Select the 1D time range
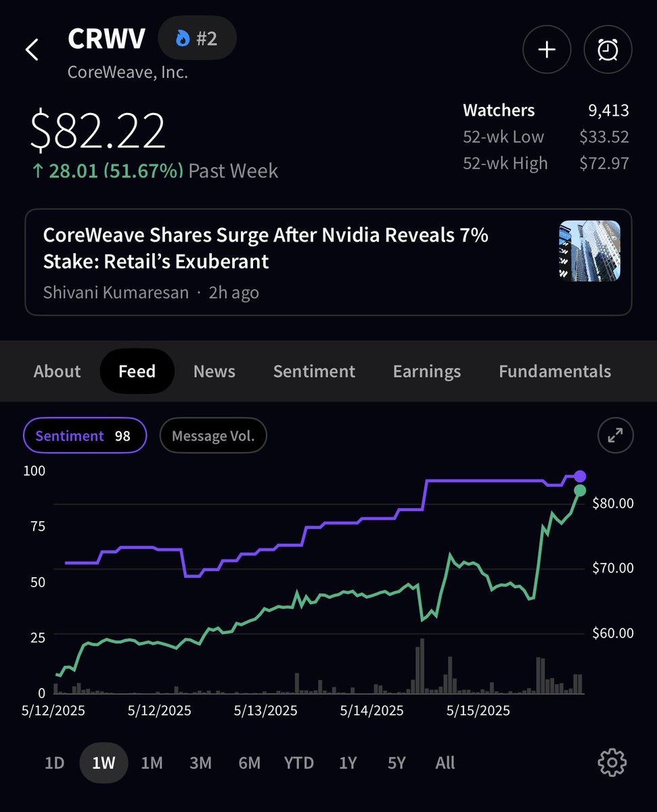 [54, 763]
